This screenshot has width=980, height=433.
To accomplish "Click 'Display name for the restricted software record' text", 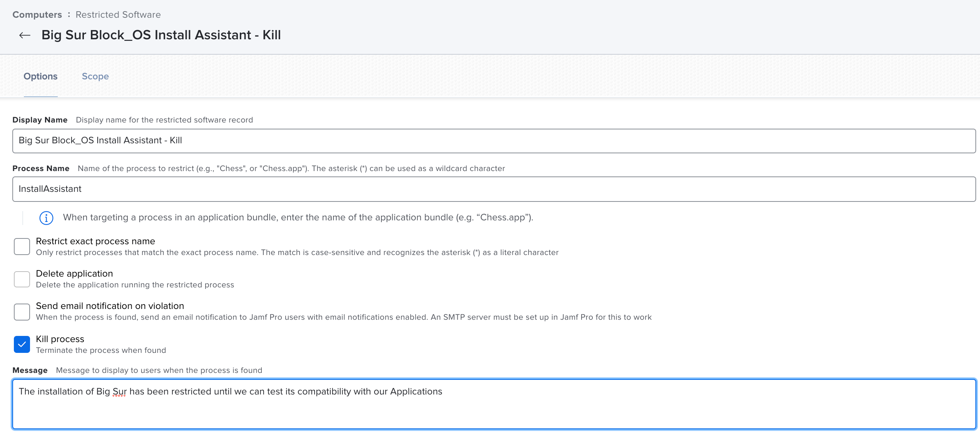I will pos(164,120).
